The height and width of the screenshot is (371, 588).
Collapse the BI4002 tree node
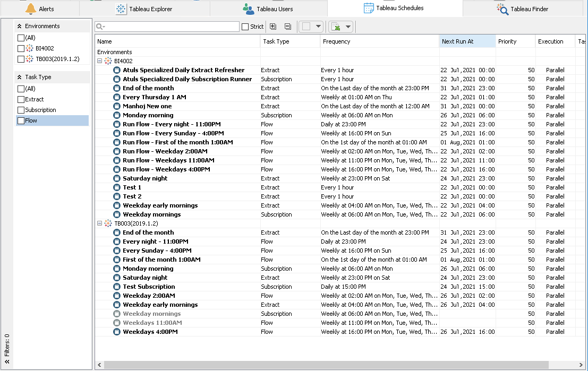point(100,61)
